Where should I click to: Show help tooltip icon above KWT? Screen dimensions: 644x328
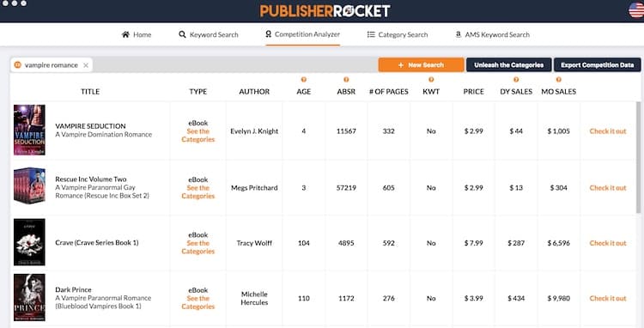click(431, 80)
